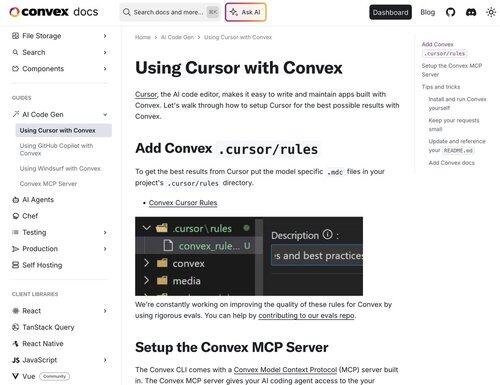Open the Blog link in header
Screen dimensions: 500x385
point(428,12)
